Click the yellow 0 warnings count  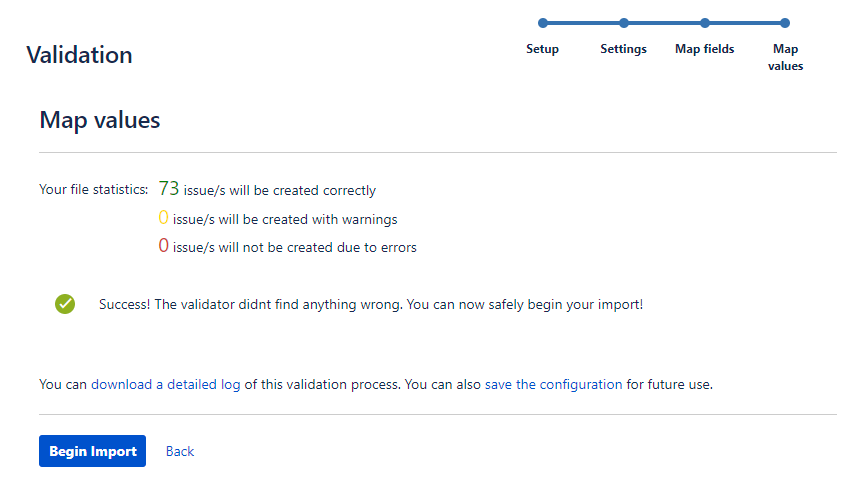[163, 217]
